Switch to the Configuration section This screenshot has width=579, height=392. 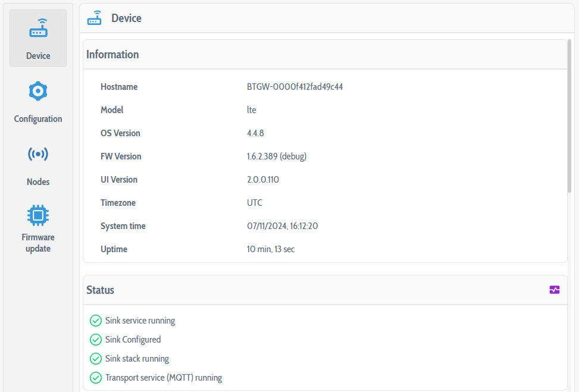click(x=37, y=118)
